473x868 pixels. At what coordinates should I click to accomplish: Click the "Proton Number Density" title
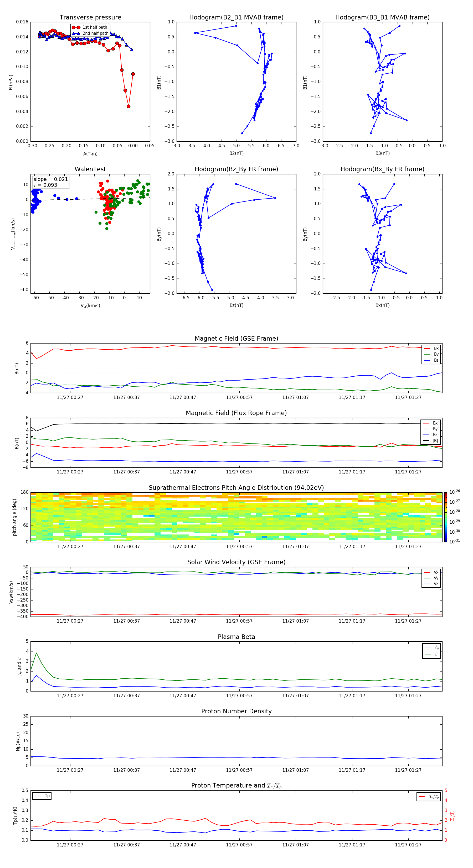coord(236,711)
